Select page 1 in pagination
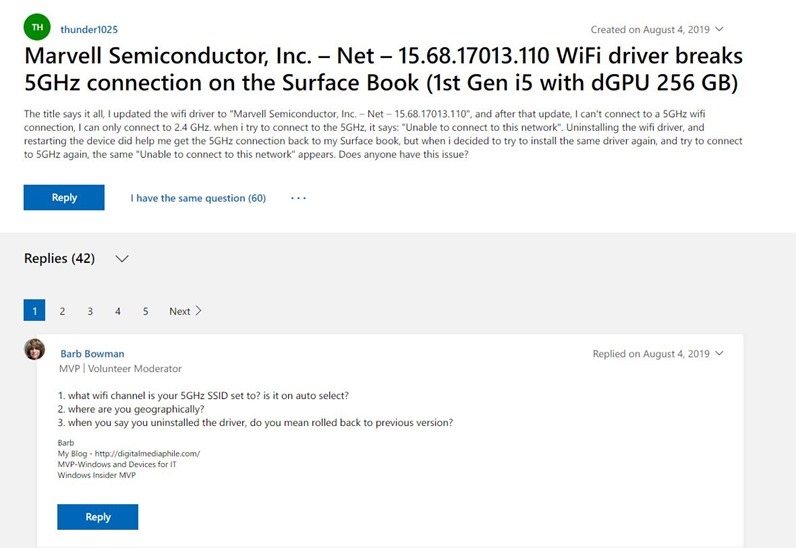Image resolution: width=796 pixels, height=548 pixels. click(35, 310)
